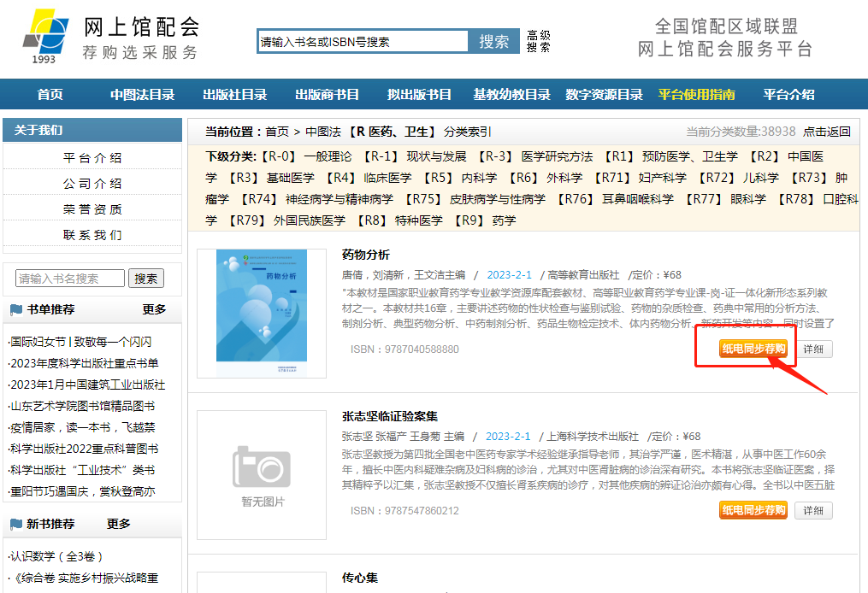This screenshot has width=868, height=593.
Task: Open the 药物分析 book cover thumbnail
Action: click(262, 313)
